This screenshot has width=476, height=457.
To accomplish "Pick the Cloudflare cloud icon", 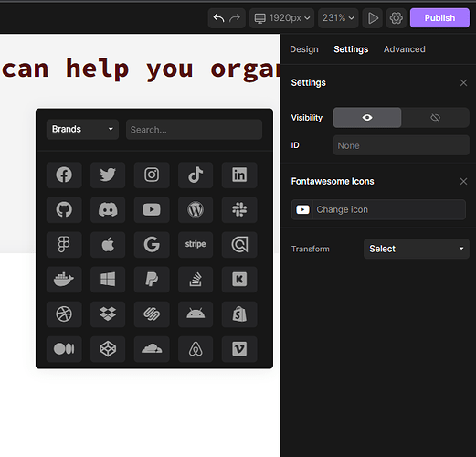I will tap(152, 349).
